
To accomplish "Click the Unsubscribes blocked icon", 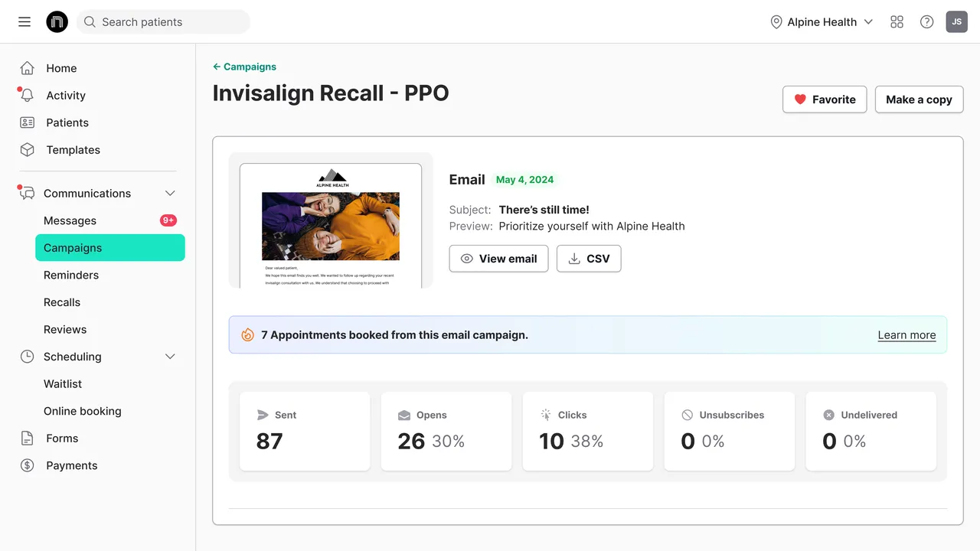I will tap(687, 415).
